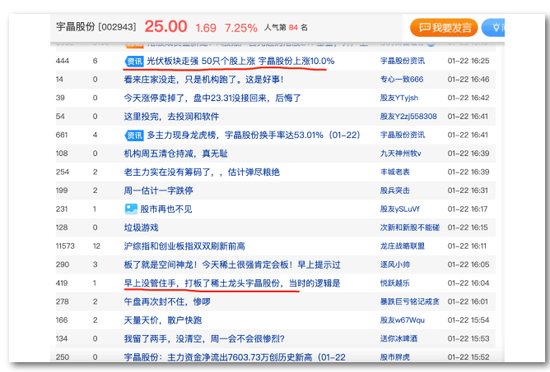Open post 多主力现身龙虎榜 换手率达53.01%
The width and height of the screenshot is (550, 372).
(x=253, y=135)
